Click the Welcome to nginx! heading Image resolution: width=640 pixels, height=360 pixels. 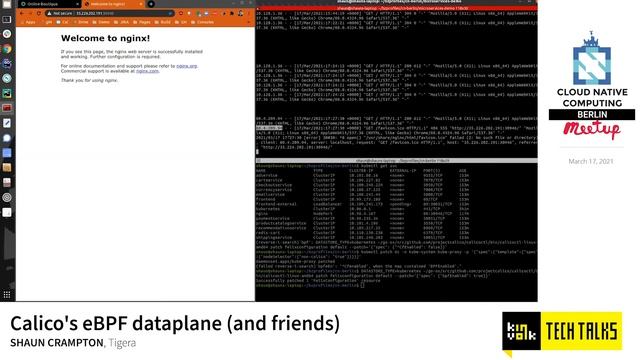tap(105, 38)
